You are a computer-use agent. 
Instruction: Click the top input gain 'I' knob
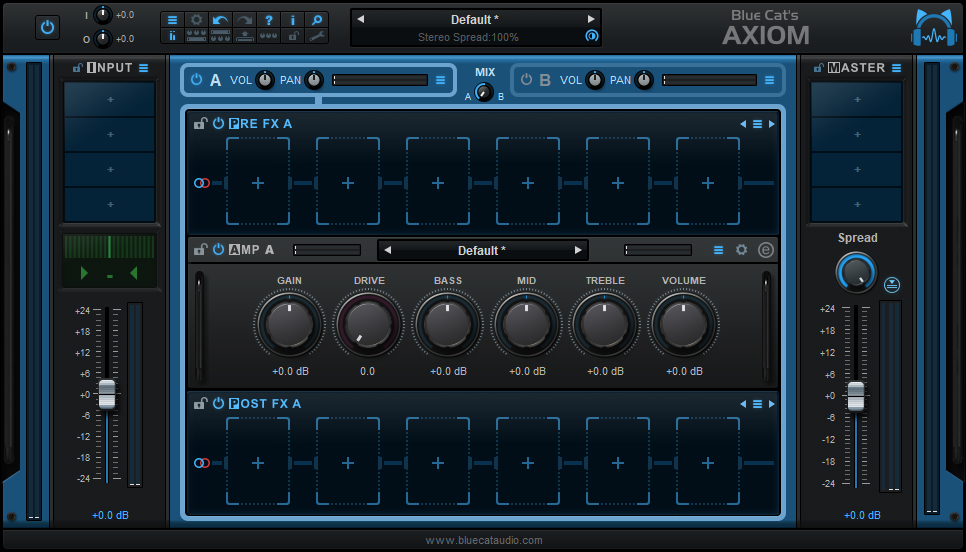click(103, 15)
